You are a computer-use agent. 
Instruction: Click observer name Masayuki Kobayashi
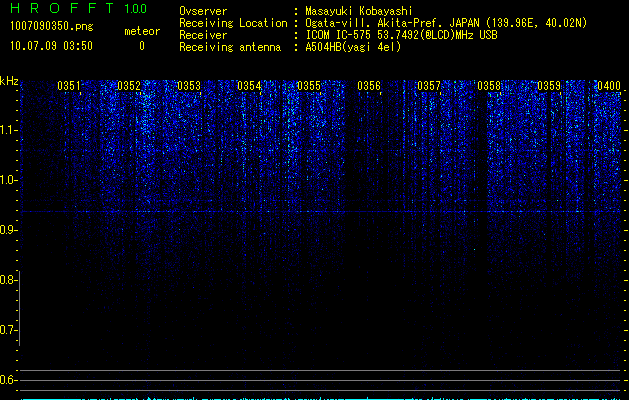point(359,11)
